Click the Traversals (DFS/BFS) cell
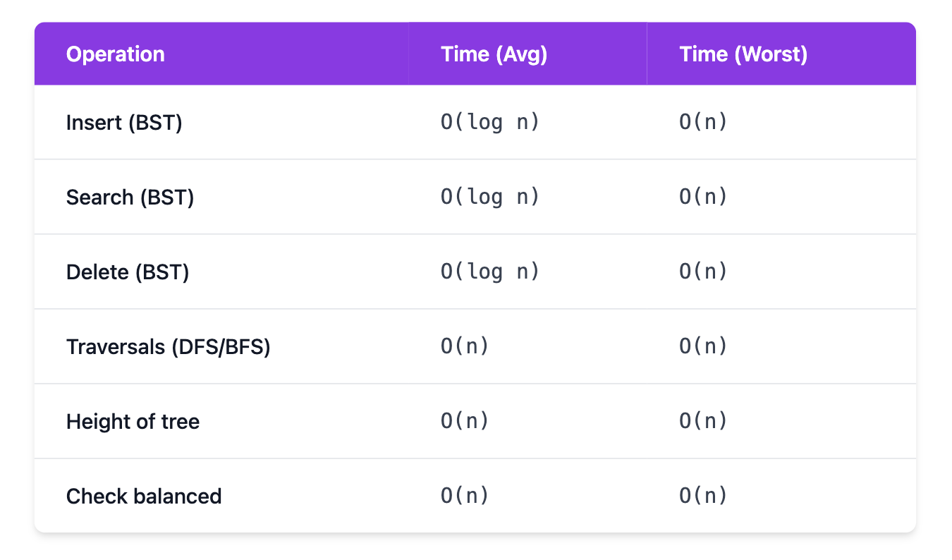The width and height of the screenshot is (952, 560). [168, 347]
